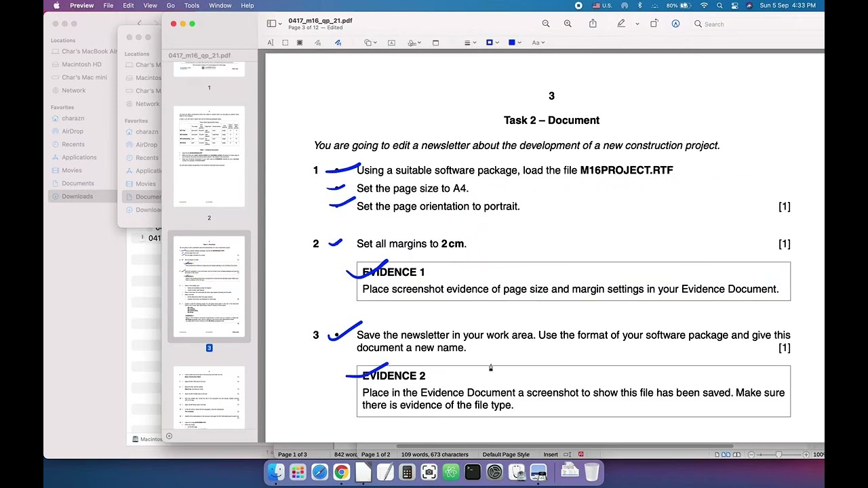Open Control Center from menu bar

(x=734, y=5)
